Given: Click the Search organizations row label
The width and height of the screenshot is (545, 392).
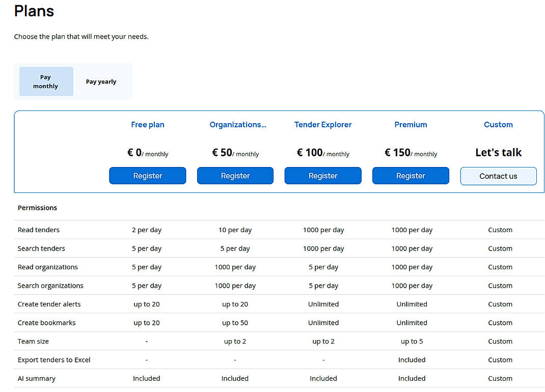Looking at the screenshot, I should 50,286.
